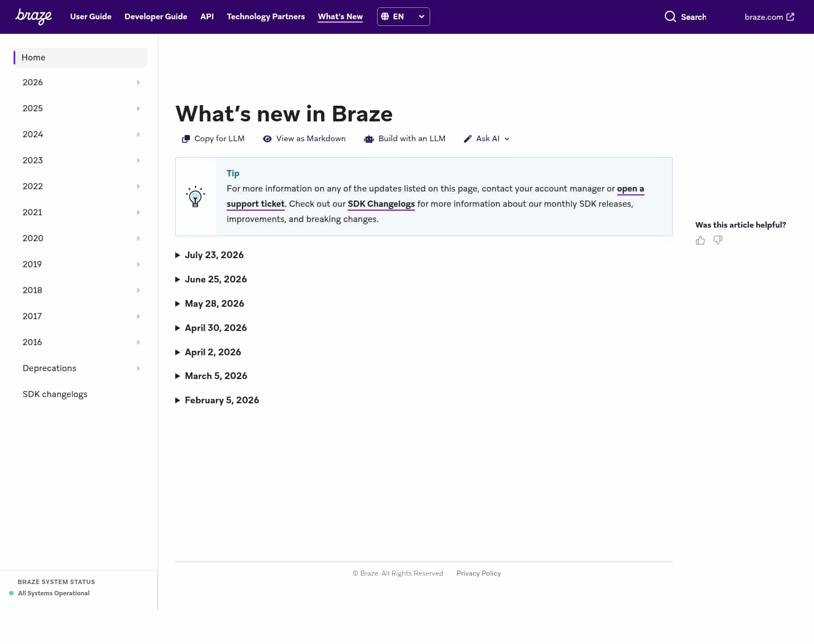The width and height of the screenshot is (814, 644).
Task: Click the Braze logo
Action: [x=33, y=16]
